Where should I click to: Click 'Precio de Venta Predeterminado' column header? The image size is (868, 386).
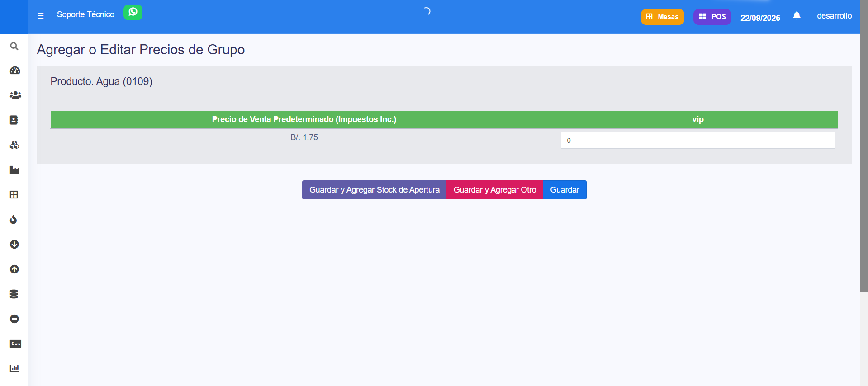304,119
